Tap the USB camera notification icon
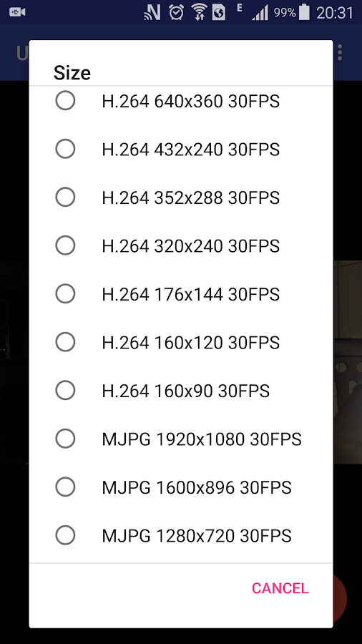 pos(18,12)
